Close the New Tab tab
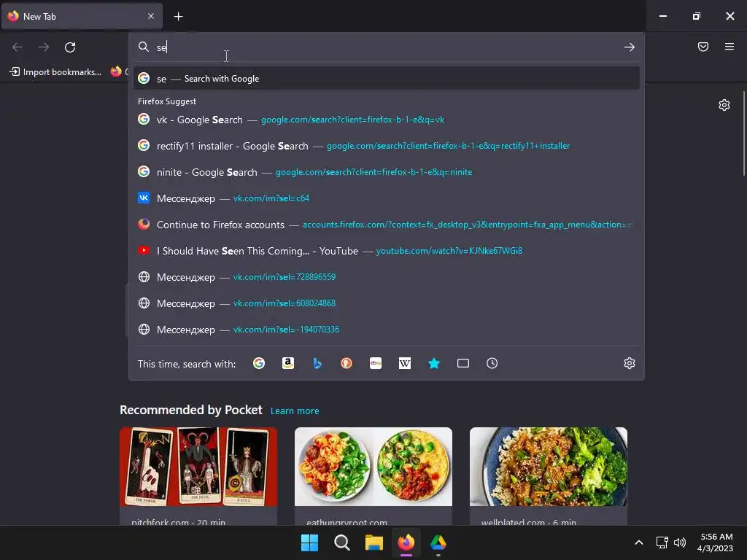This screenshot has width=747, height=560. click(151, 16)
